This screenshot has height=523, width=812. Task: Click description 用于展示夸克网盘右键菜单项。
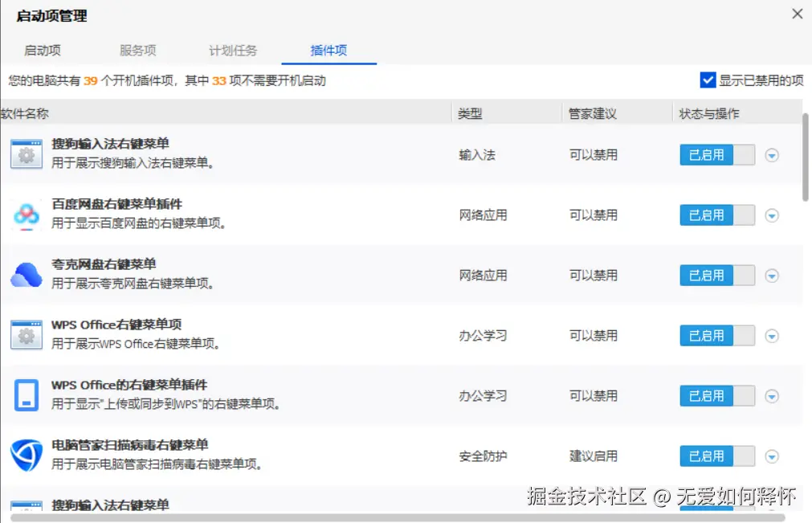click(133, 284)
